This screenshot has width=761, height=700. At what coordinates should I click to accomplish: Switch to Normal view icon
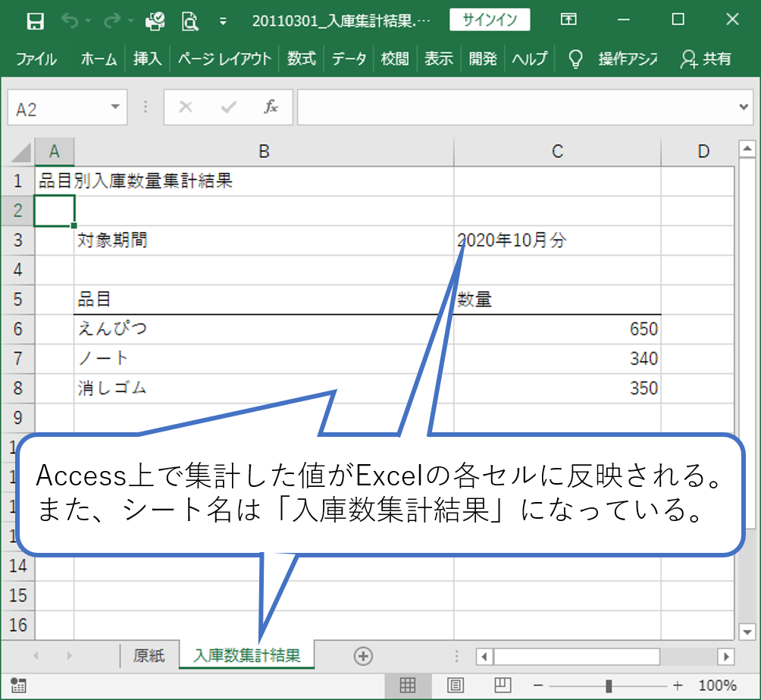point(407,686)
